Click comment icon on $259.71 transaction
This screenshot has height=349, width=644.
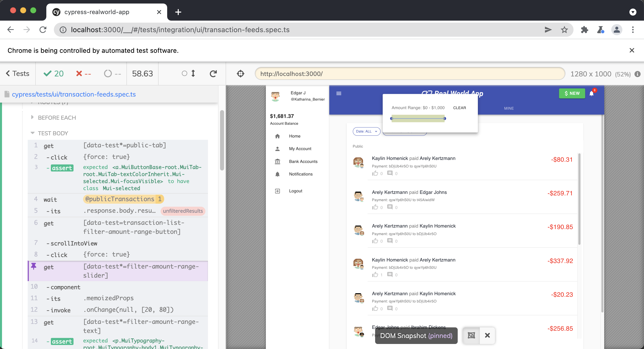pos(390,207)
